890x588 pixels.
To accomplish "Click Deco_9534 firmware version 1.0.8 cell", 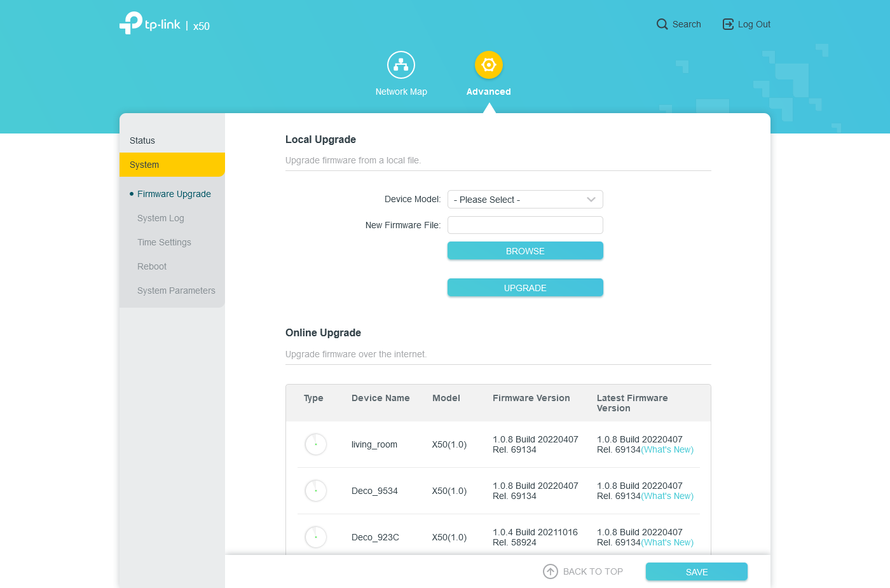I will tap(535, 491).
